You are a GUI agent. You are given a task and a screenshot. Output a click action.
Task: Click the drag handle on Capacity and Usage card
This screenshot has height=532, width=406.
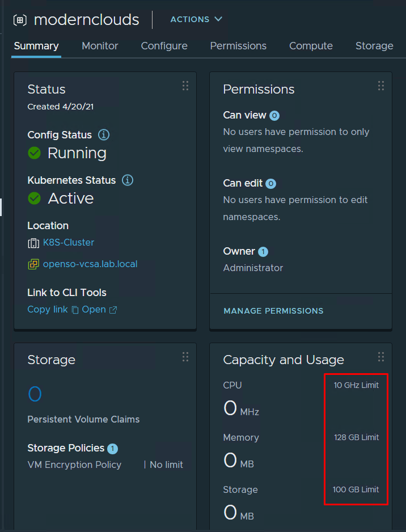click(380, 357)
